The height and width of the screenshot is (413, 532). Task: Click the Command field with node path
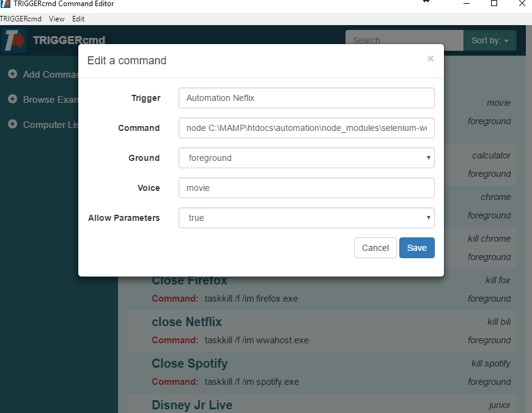coord(306,128)
